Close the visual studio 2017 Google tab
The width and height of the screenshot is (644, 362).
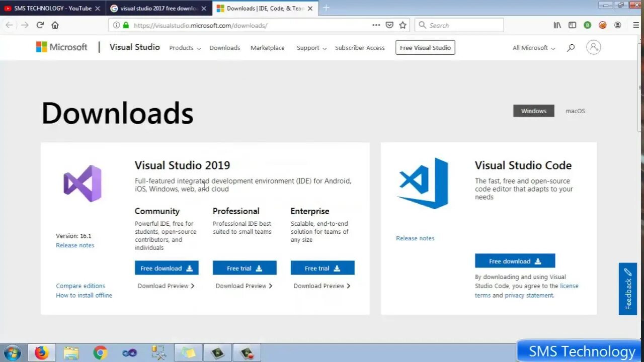204,9
